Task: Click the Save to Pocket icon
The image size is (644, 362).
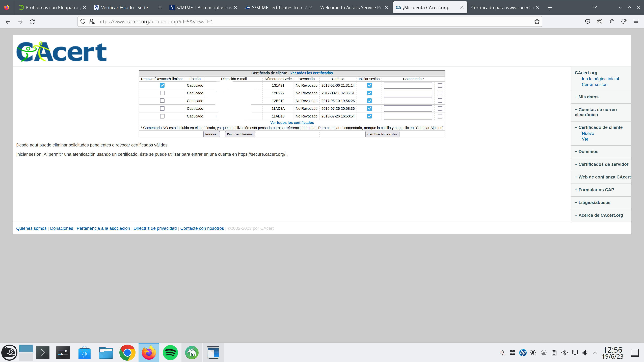Action: tap(587, 22)
